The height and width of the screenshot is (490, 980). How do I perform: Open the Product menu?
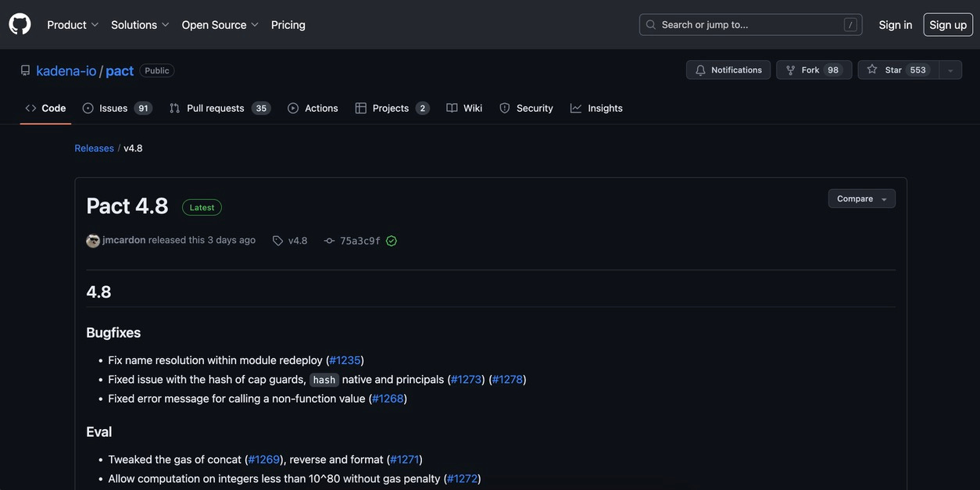pos(73,25)
